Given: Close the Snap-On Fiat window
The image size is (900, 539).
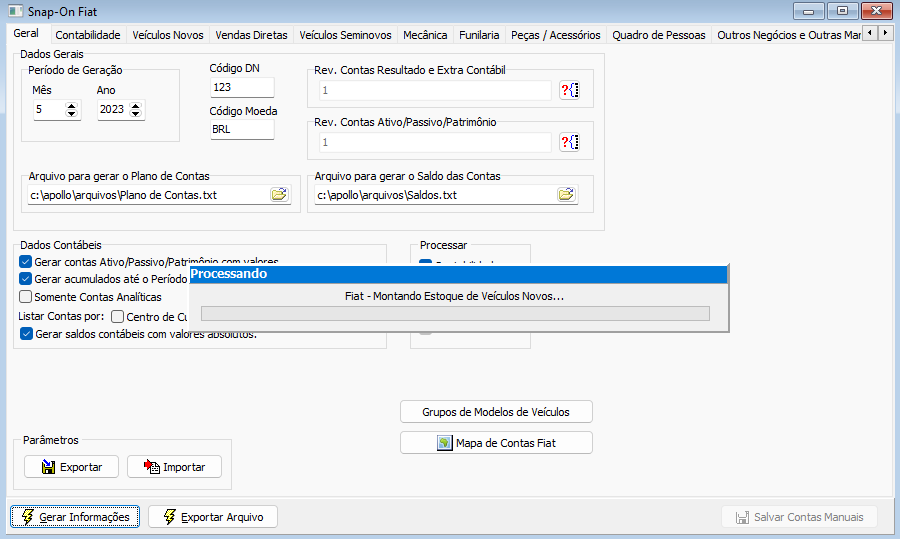Looking at the screenshot, I should [x=876, y=11].
